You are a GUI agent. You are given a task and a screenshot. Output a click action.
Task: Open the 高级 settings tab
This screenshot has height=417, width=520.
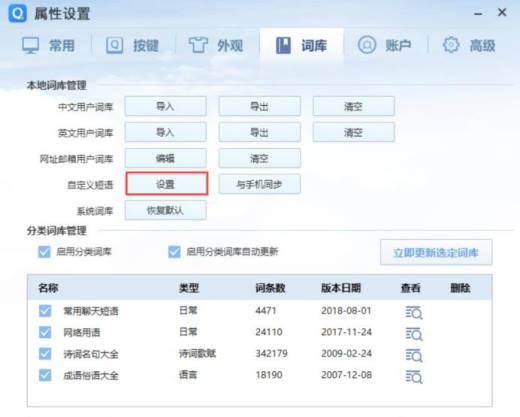pos(469,45)
